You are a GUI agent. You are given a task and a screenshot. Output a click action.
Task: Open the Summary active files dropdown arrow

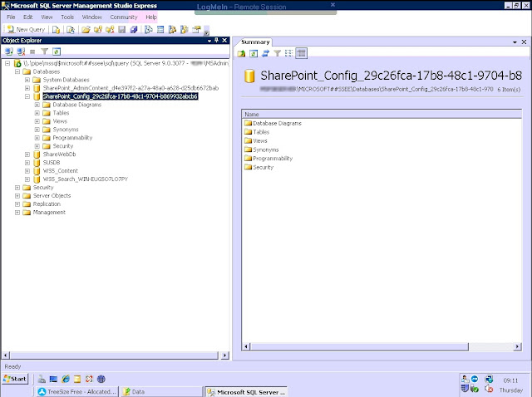coord(515,42)
